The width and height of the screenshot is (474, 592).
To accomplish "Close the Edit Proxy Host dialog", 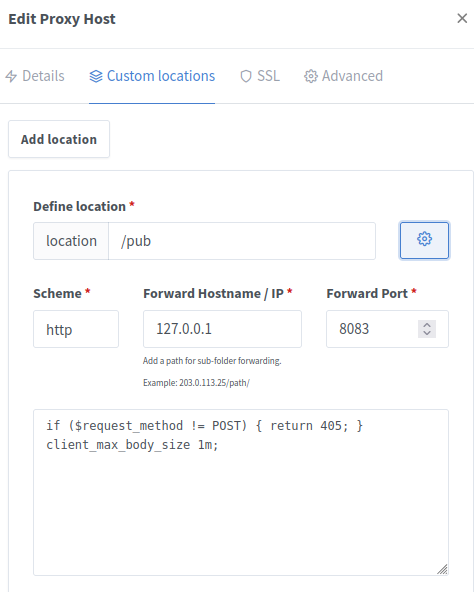I will [462, 18].
